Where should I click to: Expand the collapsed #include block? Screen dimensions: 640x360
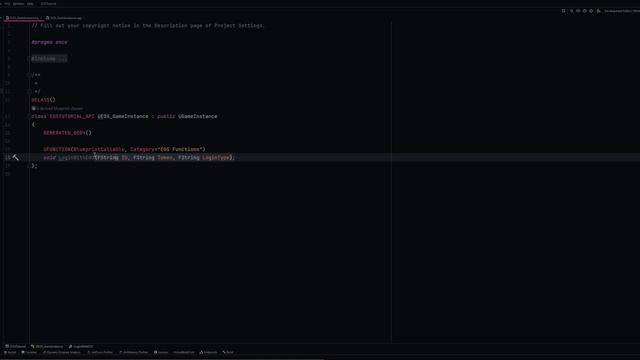pyautogui.click(x=49, y=59)
